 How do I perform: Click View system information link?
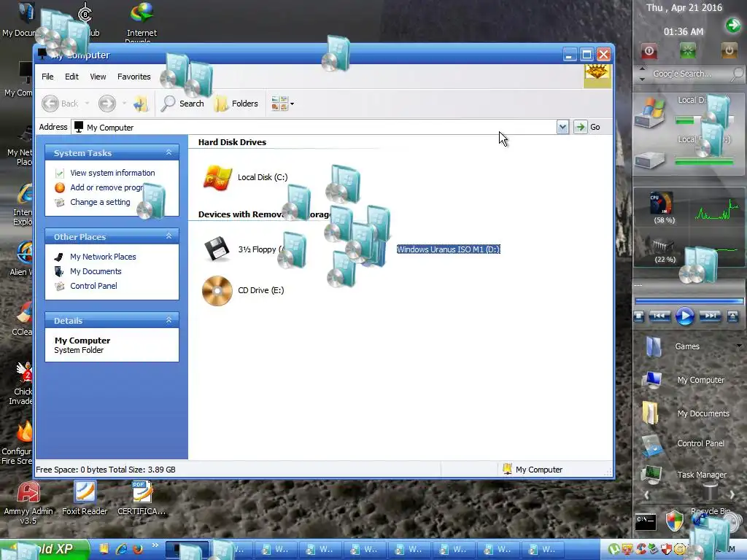pyautogui.click(x=112, y=173)
